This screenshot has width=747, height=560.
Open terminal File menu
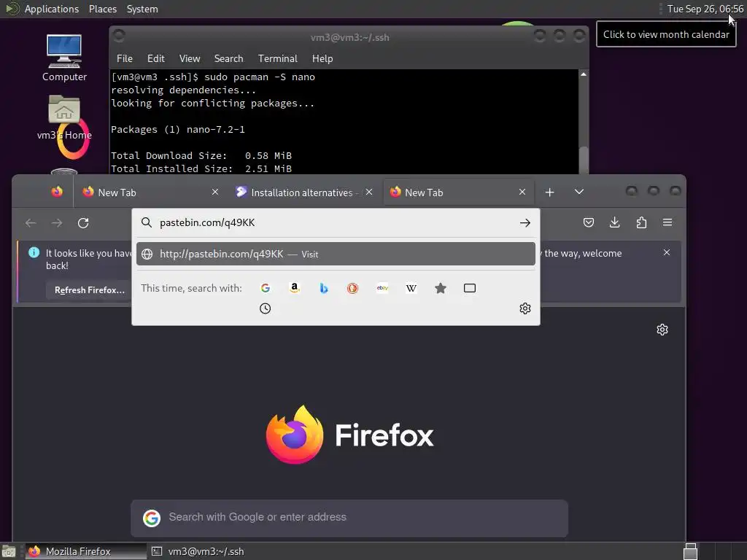click(125, 58)
